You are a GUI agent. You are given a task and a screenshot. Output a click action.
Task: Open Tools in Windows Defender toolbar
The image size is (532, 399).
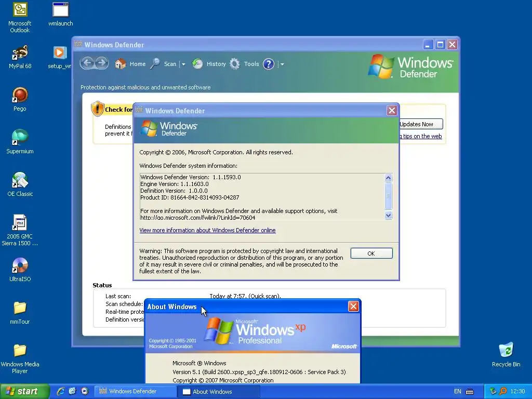[x=244, y=64]
